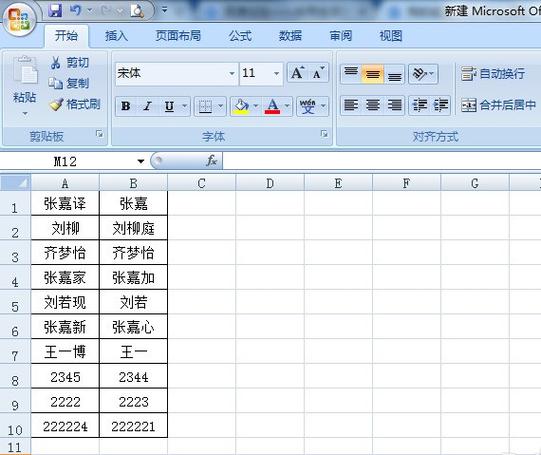
Task: Select cell containing 2223
Action: point(134,402)
